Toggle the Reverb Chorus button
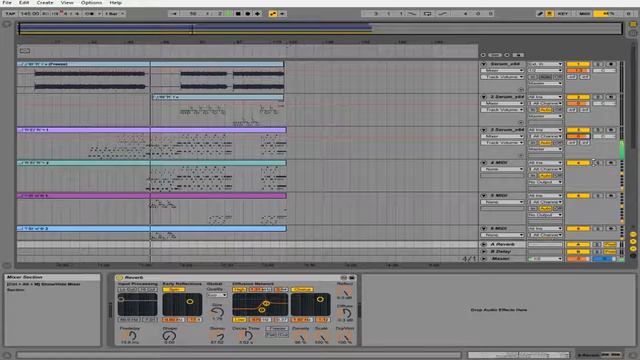 [x=302, y=289]
